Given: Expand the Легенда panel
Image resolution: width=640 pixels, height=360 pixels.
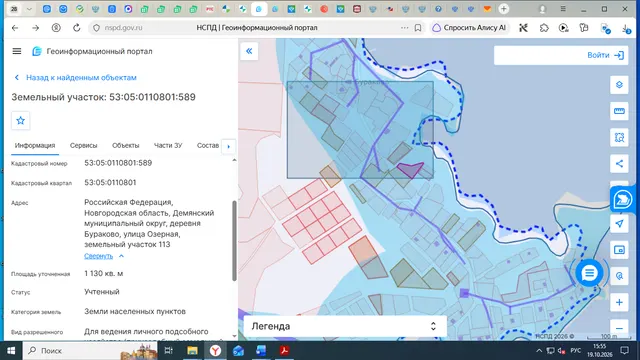Looking at the screenshot, I should [x=345, y=326].
